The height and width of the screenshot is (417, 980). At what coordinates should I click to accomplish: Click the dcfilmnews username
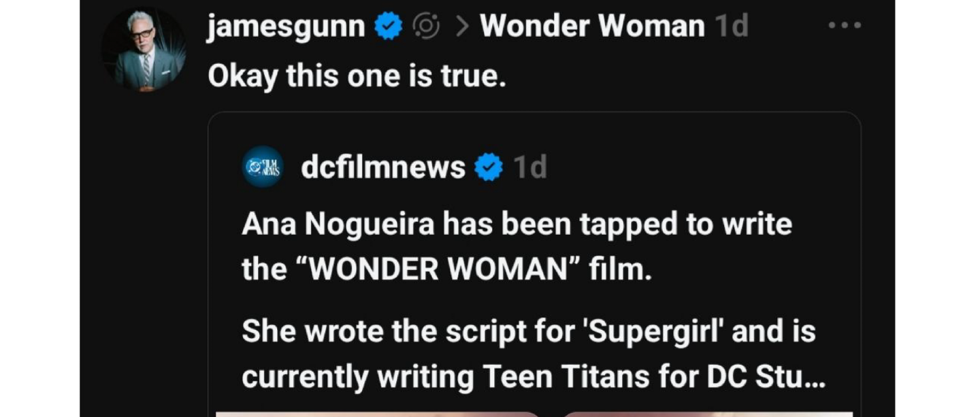click(383, 167)
